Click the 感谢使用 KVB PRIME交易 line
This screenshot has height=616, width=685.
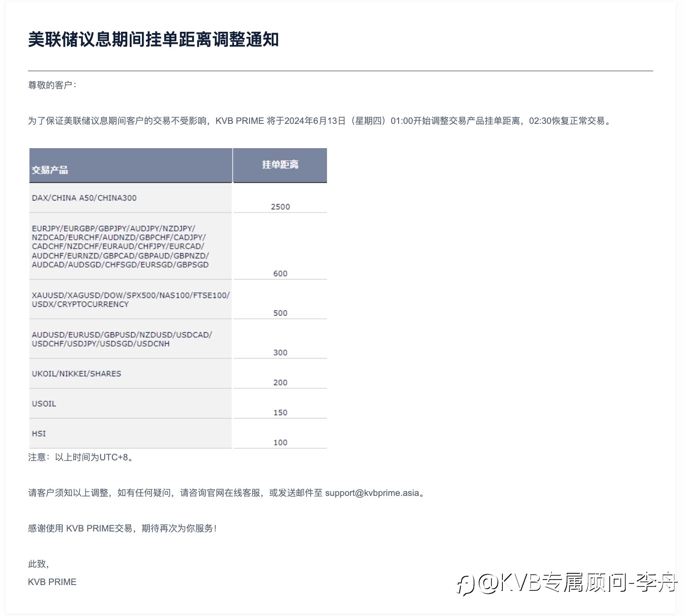122,529
